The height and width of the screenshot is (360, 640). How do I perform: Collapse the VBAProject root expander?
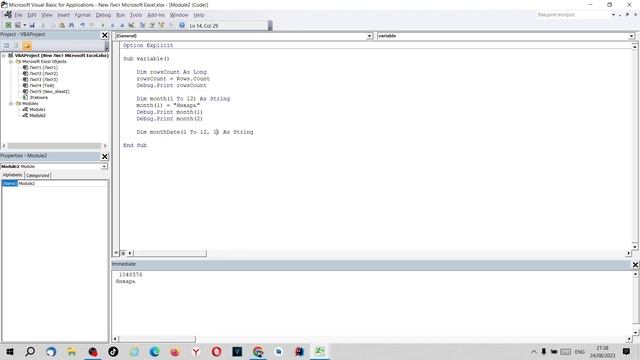[x=4, y=56]
